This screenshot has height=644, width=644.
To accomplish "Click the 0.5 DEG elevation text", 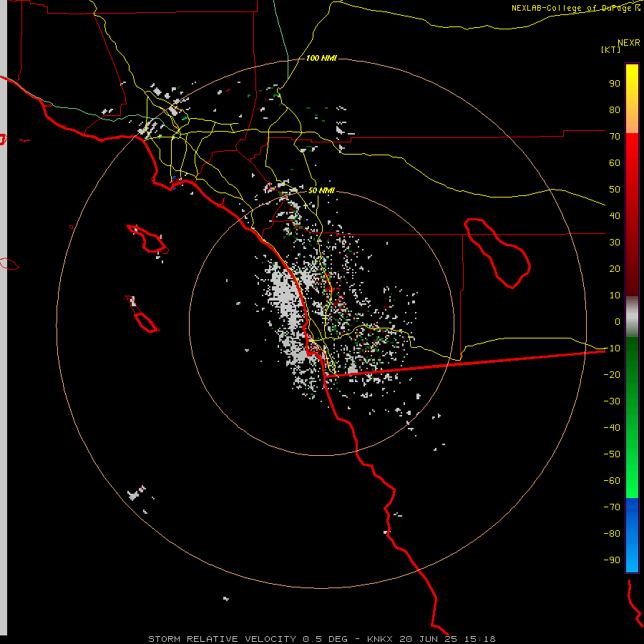I will [x=326, y=639].
